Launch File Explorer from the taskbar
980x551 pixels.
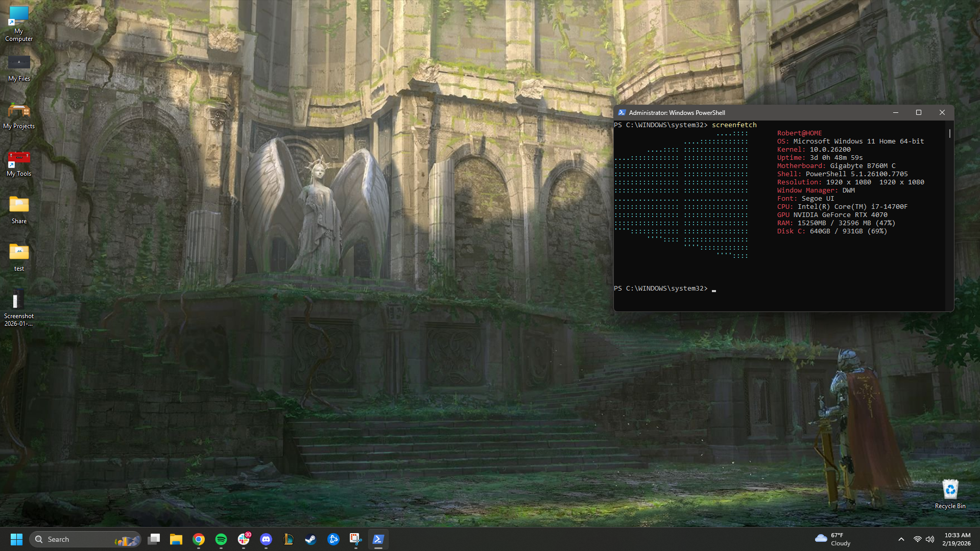pos(176,539)
